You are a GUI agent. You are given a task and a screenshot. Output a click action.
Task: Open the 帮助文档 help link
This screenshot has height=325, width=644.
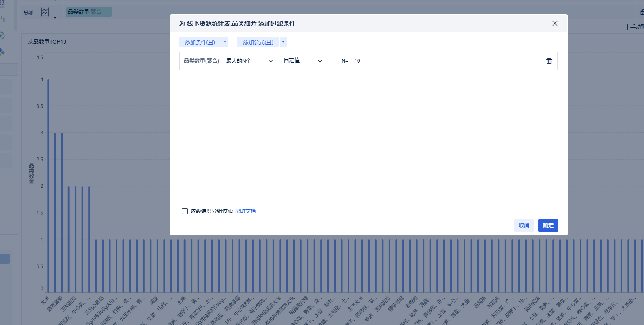pyautogui.click(x=245, y=211)
